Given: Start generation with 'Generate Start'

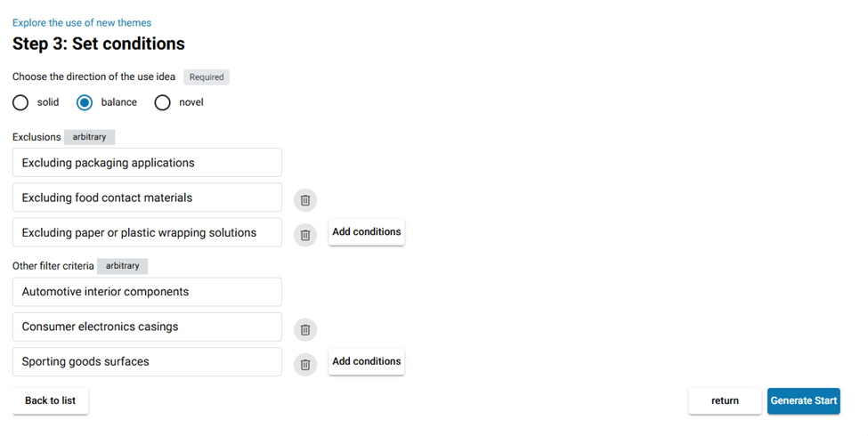Looking at the screenshot, I should [x=804, y=400].
